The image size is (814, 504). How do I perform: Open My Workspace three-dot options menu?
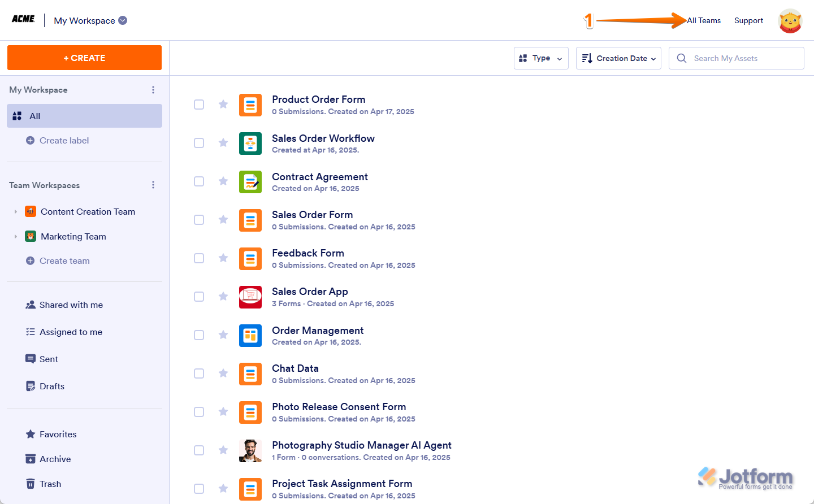153,90
